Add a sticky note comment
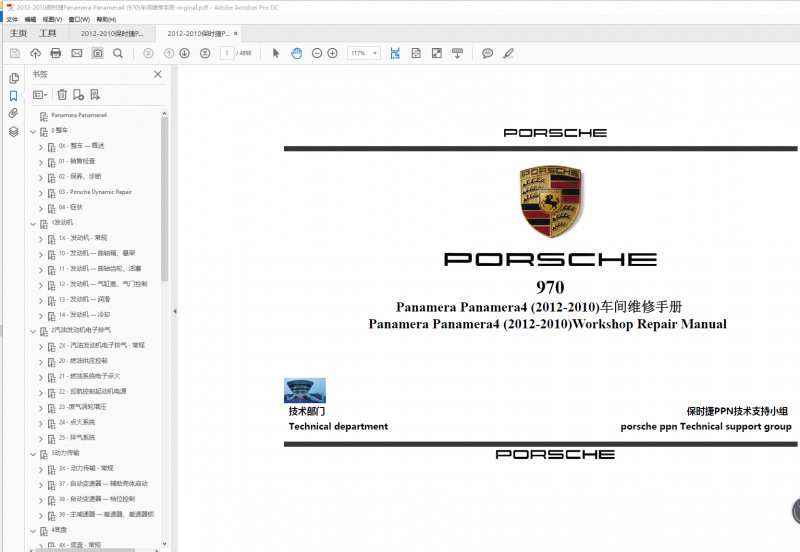The width and height of the screenshot is (800, 552). 487,53
